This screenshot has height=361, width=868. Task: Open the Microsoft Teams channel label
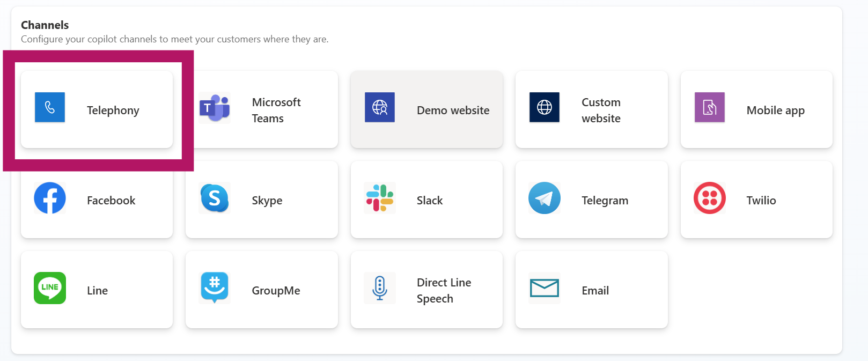(x=276, y=110)
